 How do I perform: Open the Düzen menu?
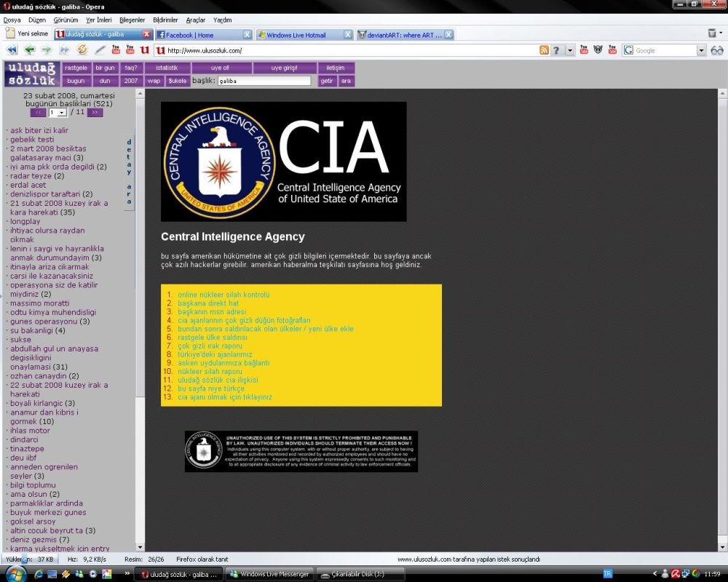[x=37, y=20]
